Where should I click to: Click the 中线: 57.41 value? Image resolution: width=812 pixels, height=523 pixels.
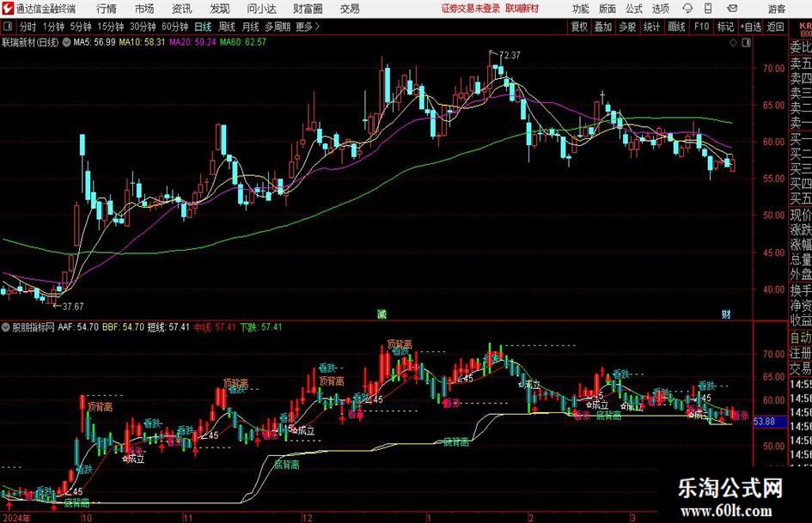(x=215, y=327)
